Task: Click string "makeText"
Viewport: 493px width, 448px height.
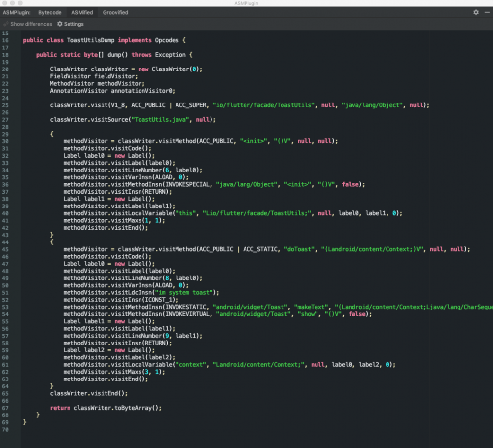Action: click(311, 307)
